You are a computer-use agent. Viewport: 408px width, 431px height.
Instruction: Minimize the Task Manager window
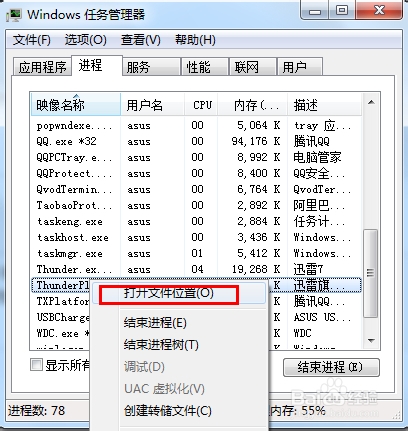coord(315,11)
